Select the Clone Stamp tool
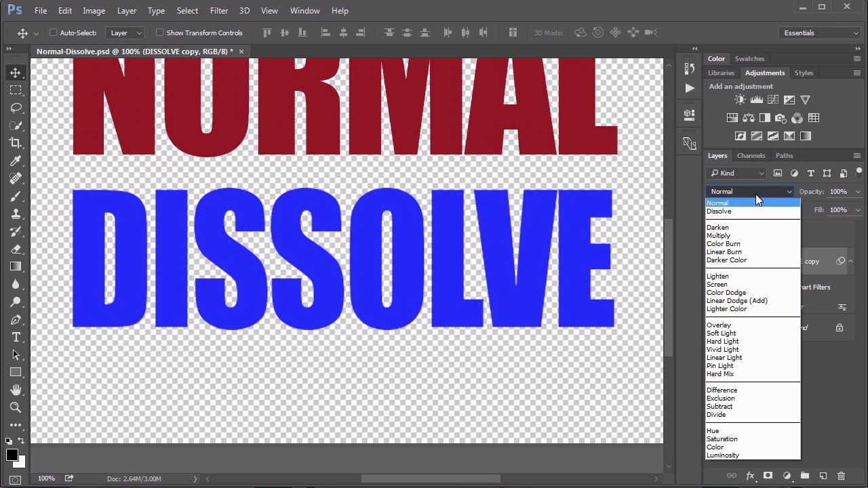Screen dimensions: 868x488 (16, 213)
